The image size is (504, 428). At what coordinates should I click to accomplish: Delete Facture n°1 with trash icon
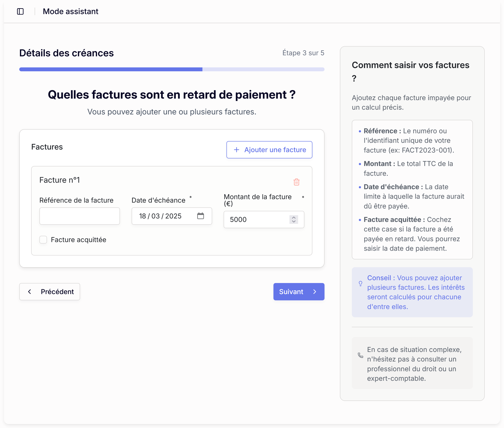click(296, 182)
